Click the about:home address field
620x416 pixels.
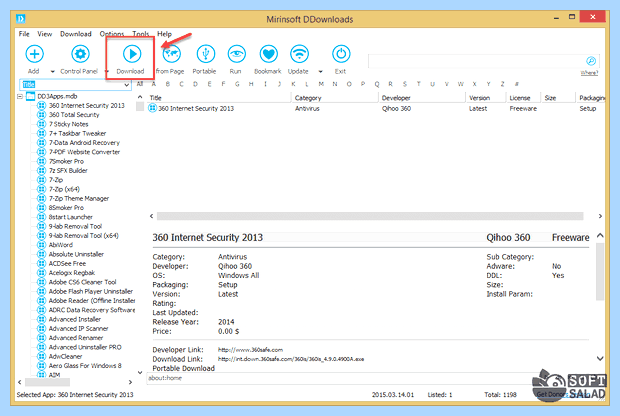[x=338, y=378]
